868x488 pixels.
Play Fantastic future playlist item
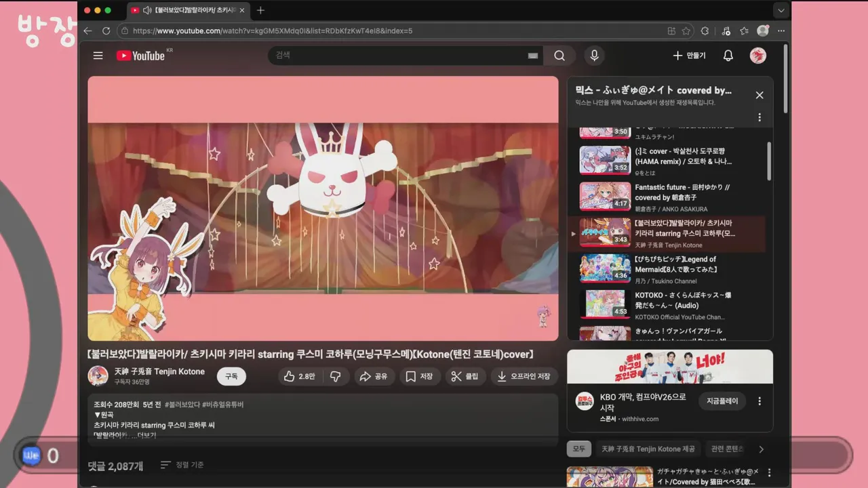pos(667,197)
